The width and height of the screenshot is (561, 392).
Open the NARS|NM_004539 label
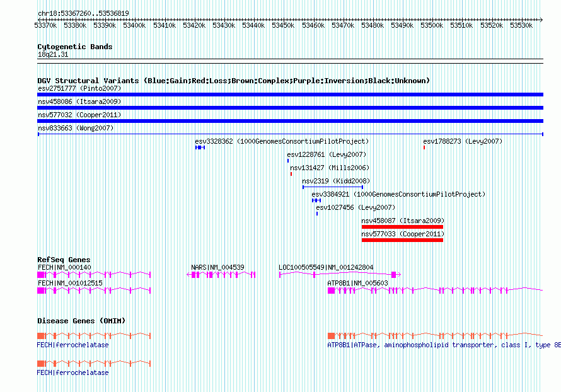pos(217,268)
